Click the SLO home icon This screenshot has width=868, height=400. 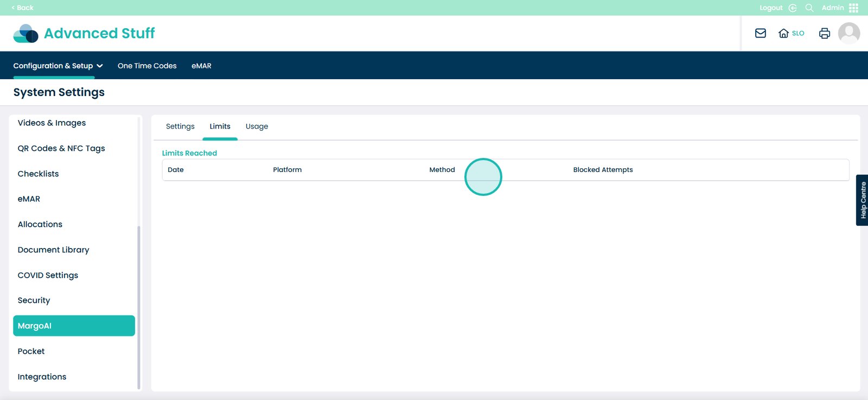tap(783, 33)
